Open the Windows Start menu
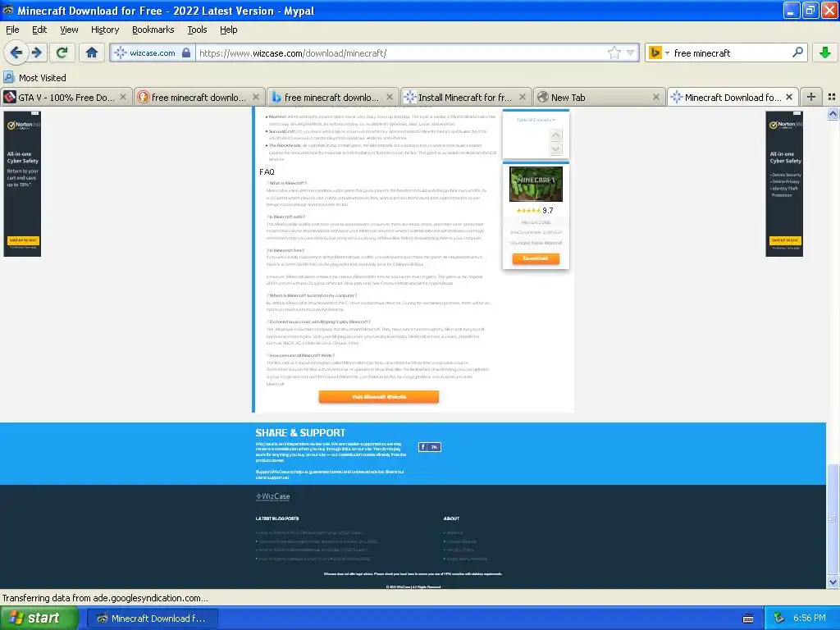The width and height of the screenshot is (840, 630). click(x=39, y=619)
